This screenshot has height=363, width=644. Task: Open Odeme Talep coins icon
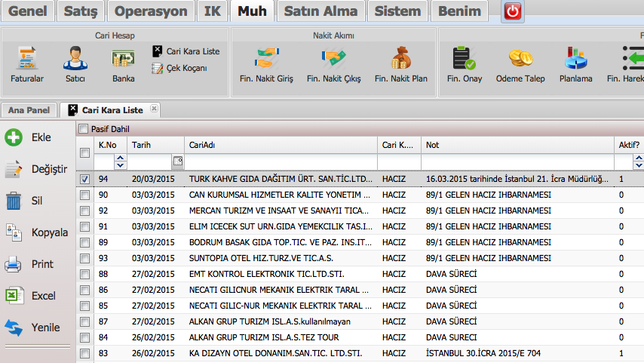click(520, 64)
